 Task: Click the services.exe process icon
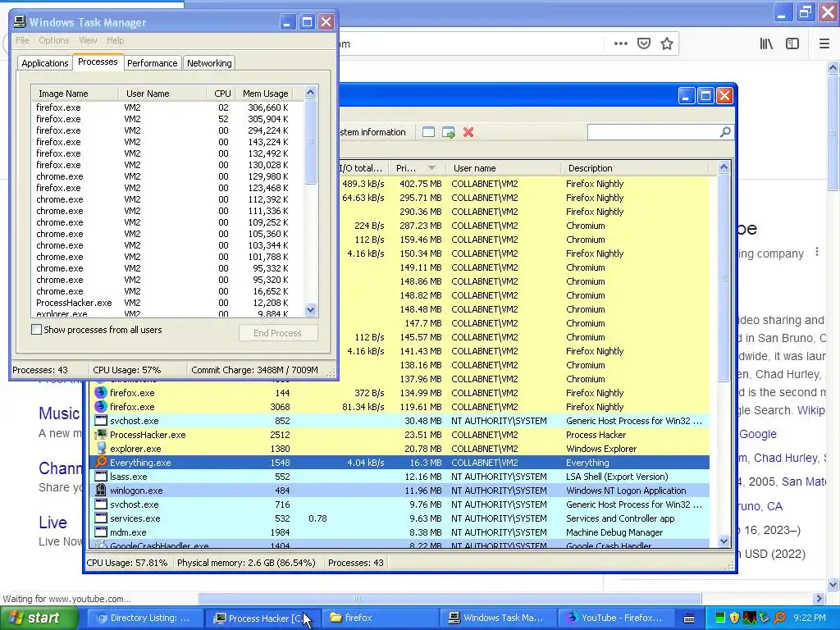click(x=101, y=518)
